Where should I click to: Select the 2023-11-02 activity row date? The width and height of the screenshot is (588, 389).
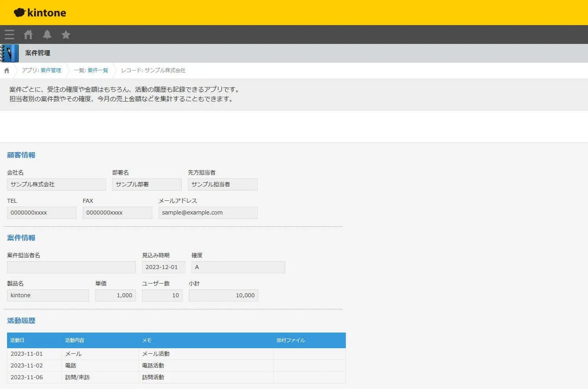(x=27, y=365)
